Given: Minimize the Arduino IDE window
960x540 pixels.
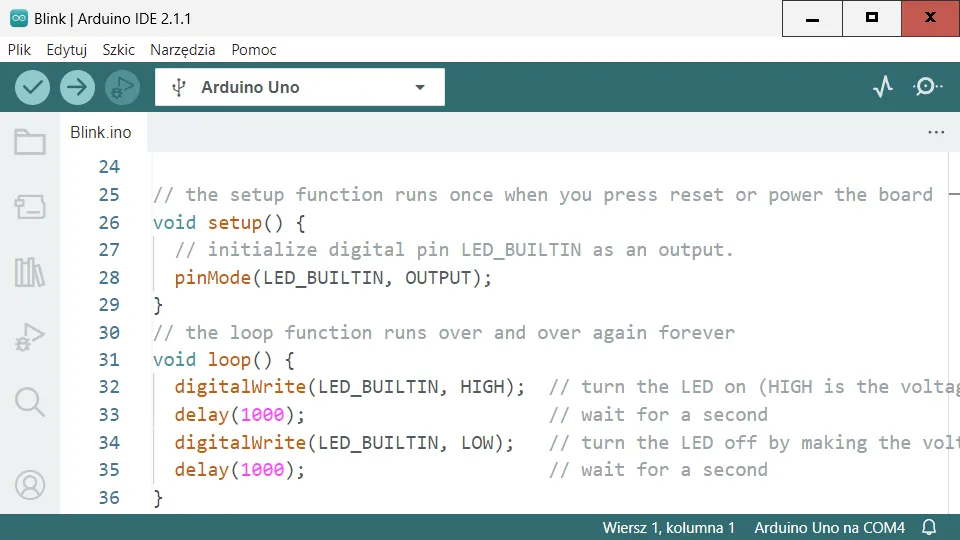Looking at the screenshot, I should [x=812, y=18].
